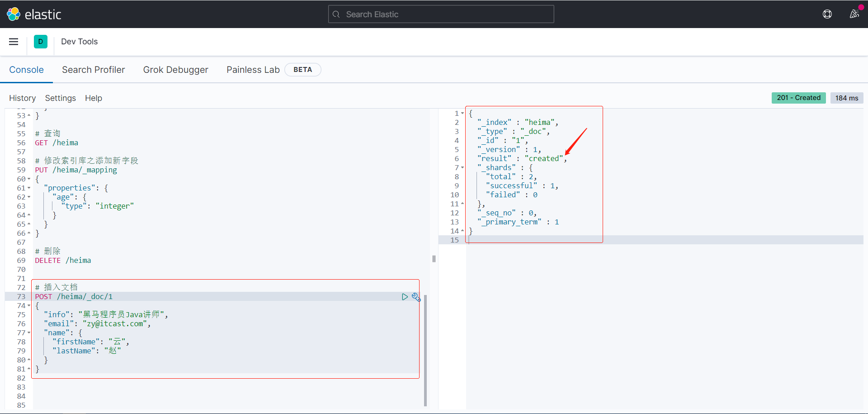
Task: Click "total" : 2 in the response
Action: (x=511, y=177)
